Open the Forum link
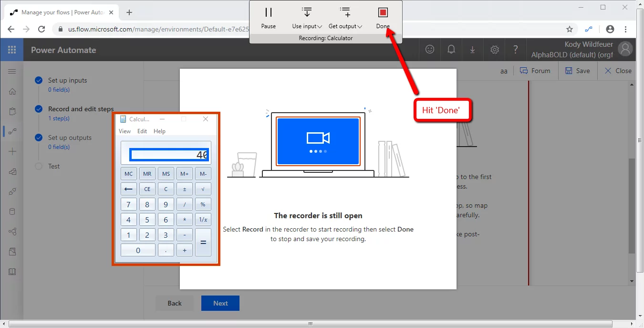Image resolution: width=644 pixels, height=328 pixels. tap(535, 71)
